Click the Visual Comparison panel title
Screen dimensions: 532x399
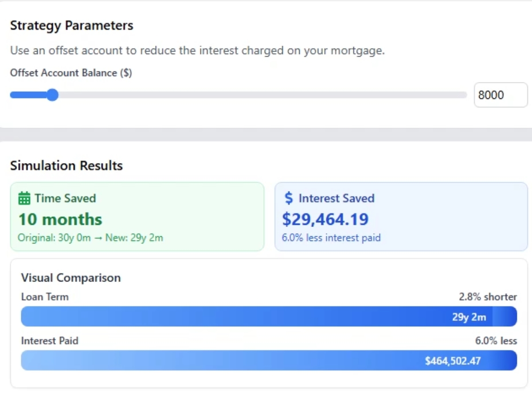pyautogui.click(x=71, y=278)
